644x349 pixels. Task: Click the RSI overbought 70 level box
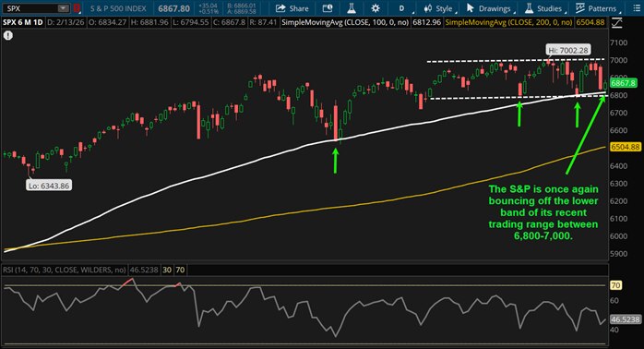[180, 271]
